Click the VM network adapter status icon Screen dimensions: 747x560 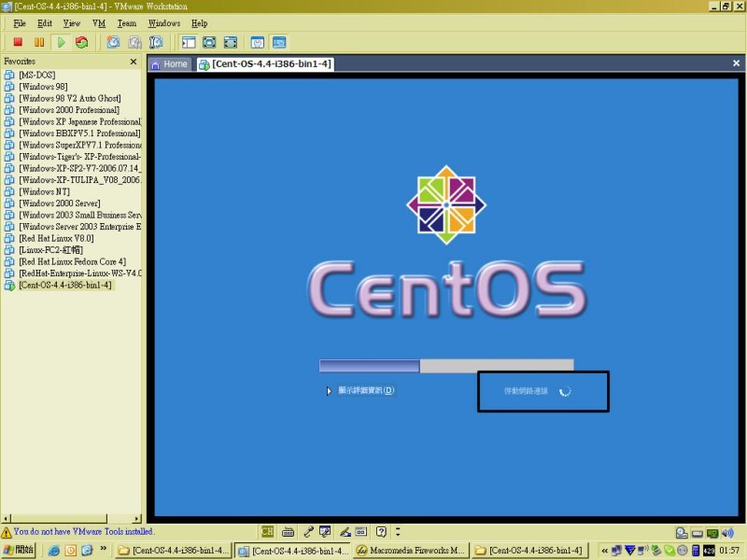point(712,533)
